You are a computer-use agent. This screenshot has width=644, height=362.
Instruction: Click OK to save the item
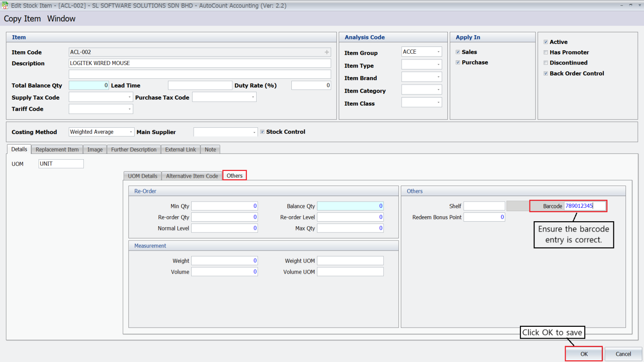pyautogui.click(x=583, y=354)
